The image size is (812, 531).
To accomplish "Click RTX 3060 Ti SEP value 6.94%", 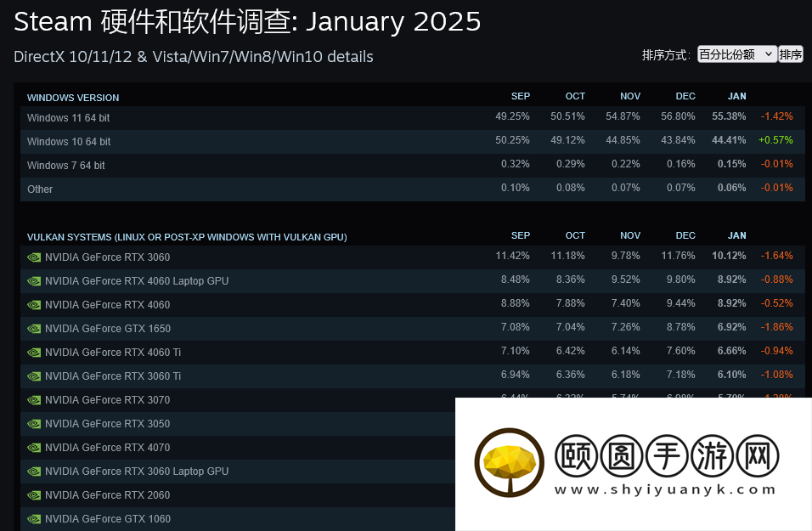I will (x=516, y=375).
